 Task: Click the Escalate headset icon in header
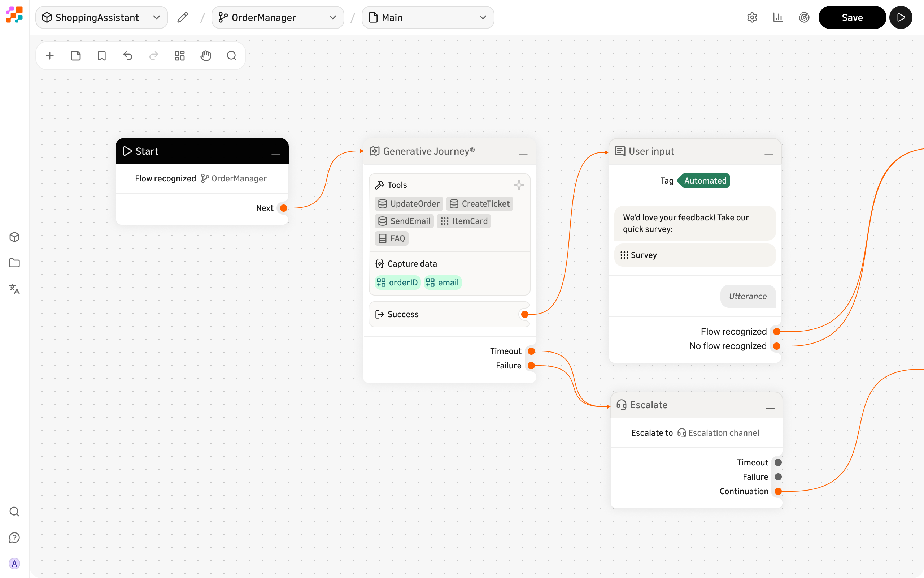pyautogui.click(x=621, y=405)
